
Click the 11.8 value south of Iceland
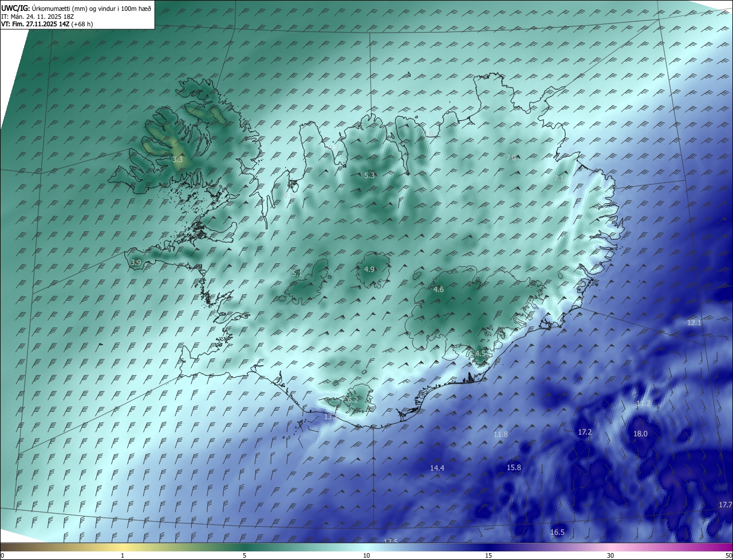[x=501, y=435]
